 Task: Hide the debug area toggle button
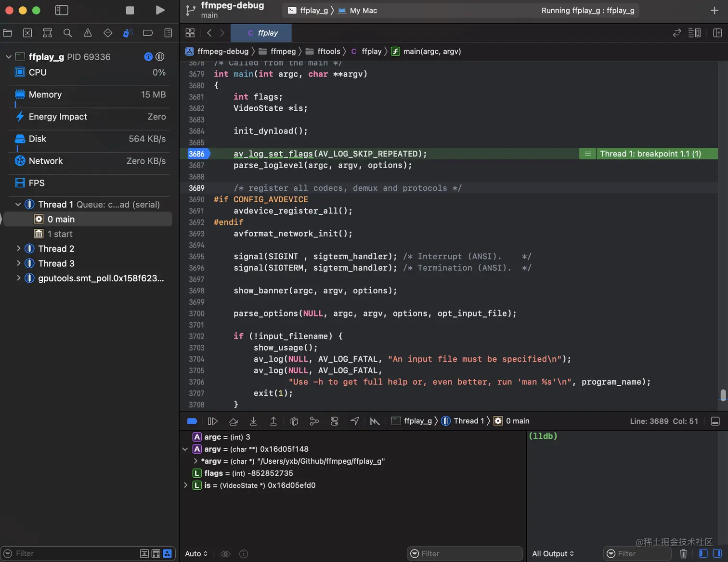coord(715,421)
